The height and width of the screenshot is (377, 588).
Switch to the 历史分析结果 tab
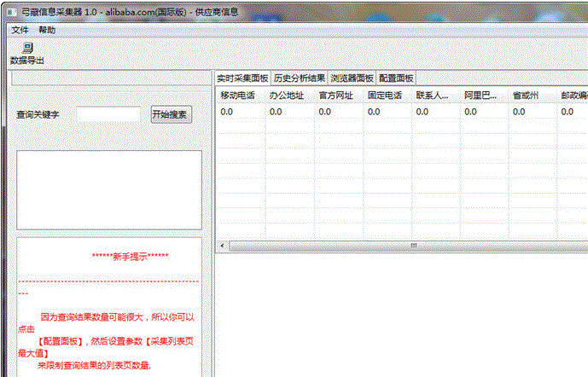click(300, 78)
